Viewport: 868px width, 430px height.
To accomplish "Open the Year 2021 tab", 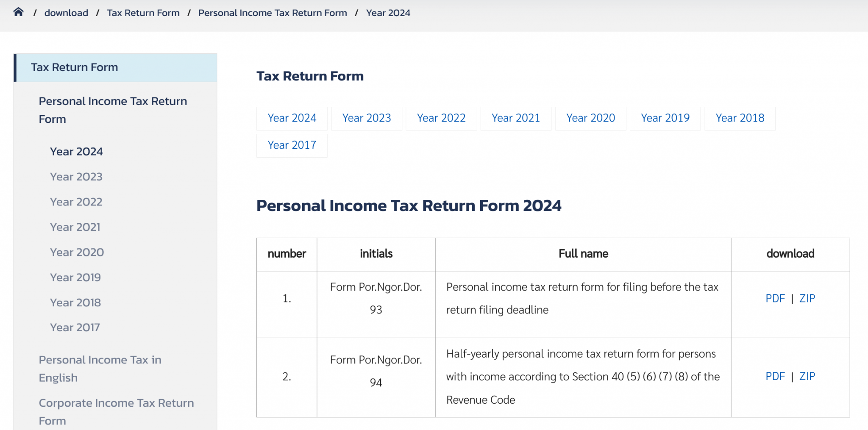I will click(516, 118).
